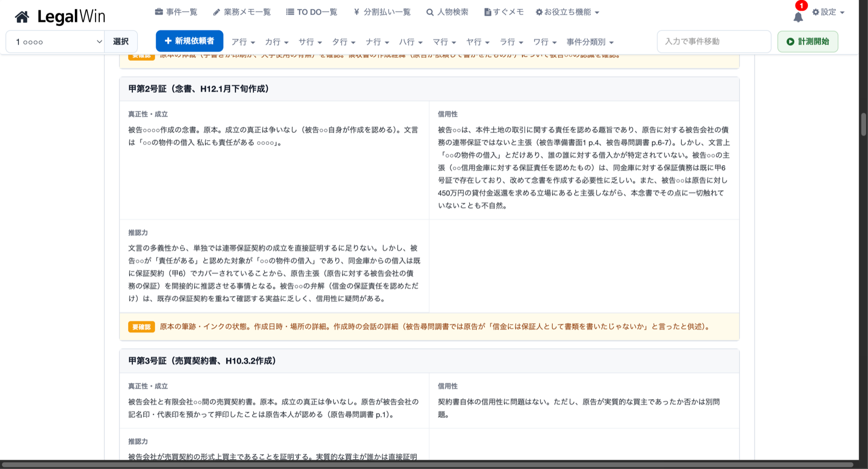868x469 pixels.
Task: Click the horizontal scrollbar at bottom
Action: pos(427,465)
